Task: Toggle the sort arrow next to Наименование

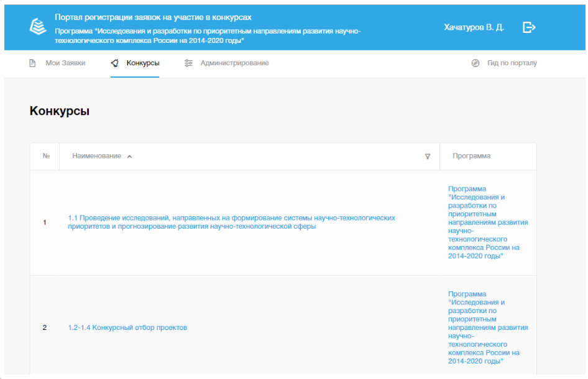Action: tap(129, 157)
